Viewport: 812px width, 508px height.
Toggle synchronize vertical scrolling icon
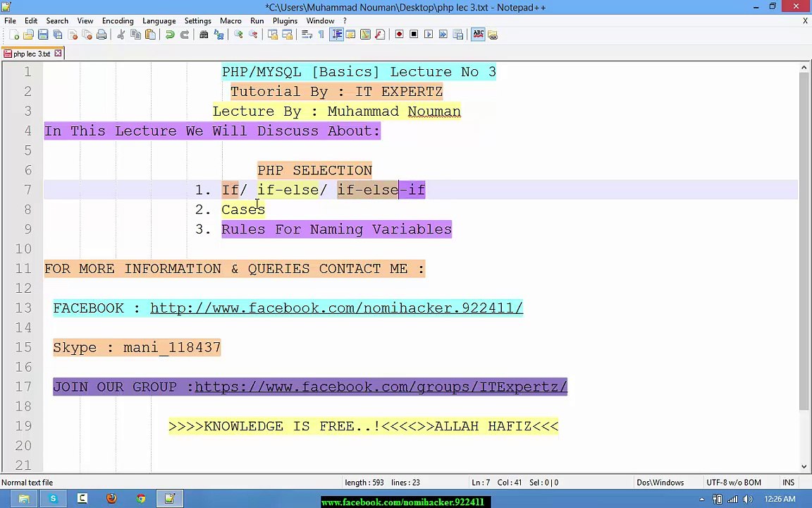point(272,35)
